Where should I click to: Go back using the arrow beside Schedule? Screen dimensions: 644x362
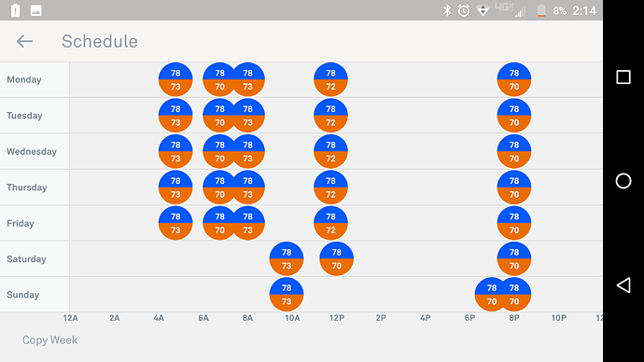point(24,41)
